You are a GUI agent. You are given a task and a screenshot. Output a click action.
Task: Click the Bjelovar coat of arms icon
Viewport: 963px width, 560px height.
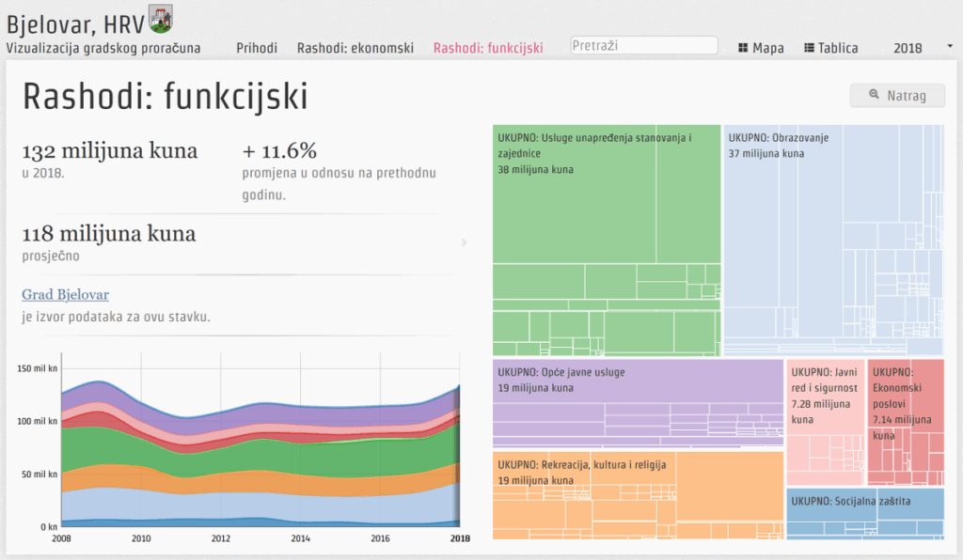click(x=161, y=19)
